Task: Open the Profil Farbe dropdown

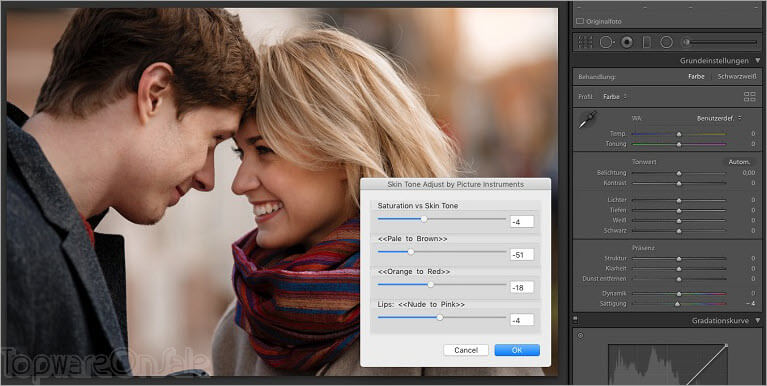Action: click(x=615, y=97)
